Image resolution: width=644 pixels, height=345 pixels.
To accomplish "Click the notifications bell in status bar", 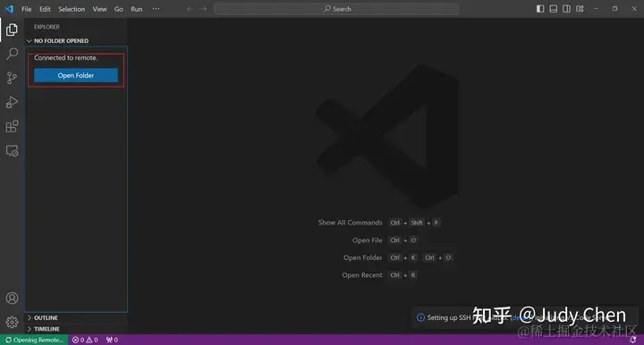I will pos(633,340).
